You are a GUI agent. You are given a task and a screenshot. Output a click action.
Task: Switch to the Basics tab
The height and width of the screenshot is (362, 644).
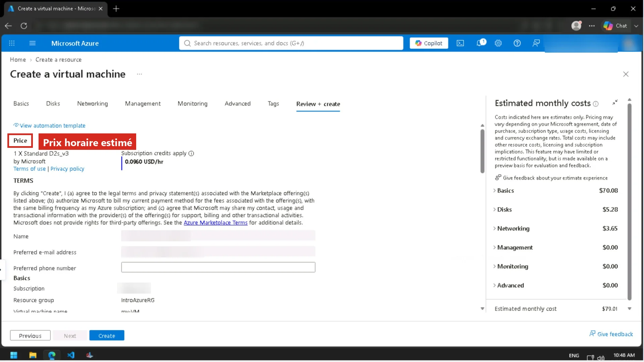21,104
